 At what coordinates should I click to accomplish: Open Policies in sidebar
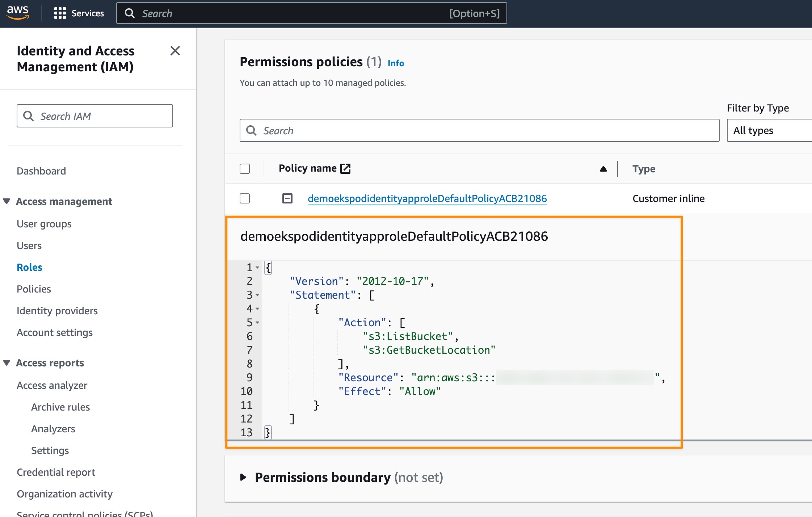click(34, 289)
